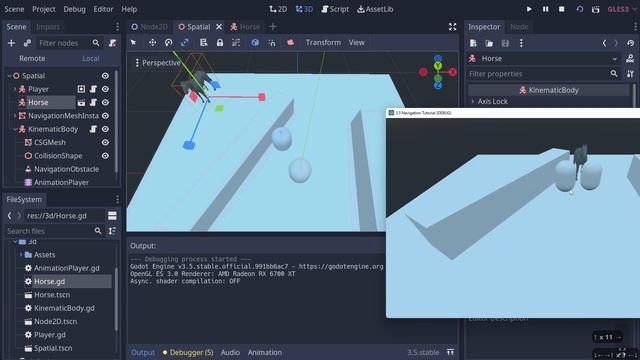Expand the Player node children

click(x=15, y=89)
